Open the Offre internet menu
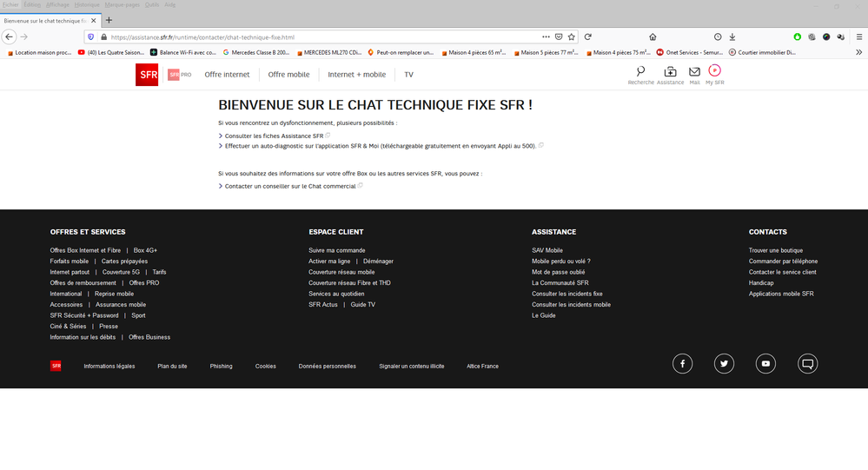868x470 pixels. coord(227,75)
